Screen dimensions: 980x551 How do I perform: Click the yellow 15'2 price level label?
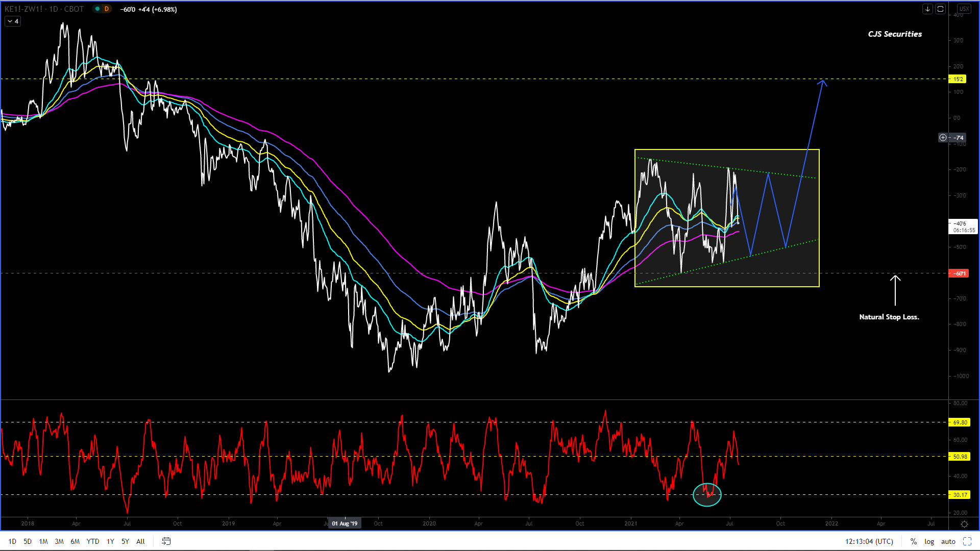958,79
